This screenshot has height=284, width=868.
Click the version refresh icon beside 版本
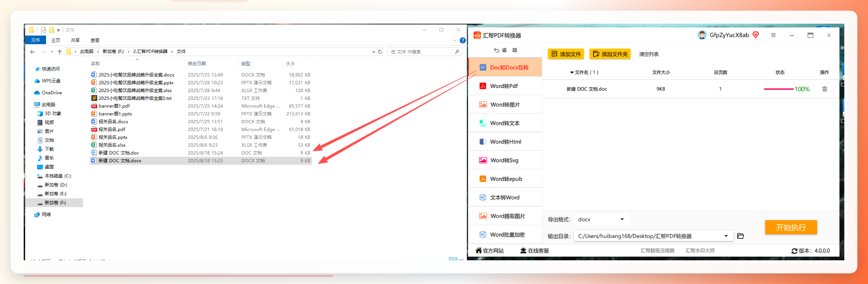pyautogui.click(x=794, y=251)
